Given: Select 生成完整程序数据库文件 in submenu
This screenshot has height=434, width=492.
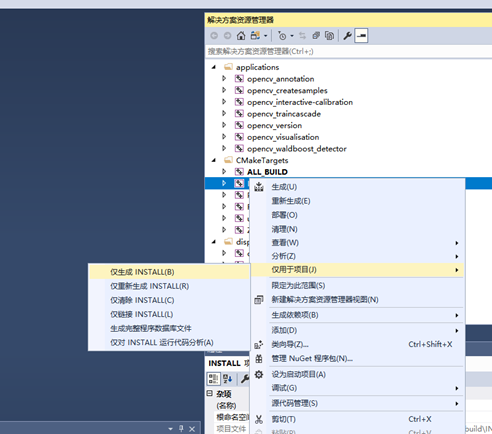Looking at the screenshot, I should coord(169,328).
